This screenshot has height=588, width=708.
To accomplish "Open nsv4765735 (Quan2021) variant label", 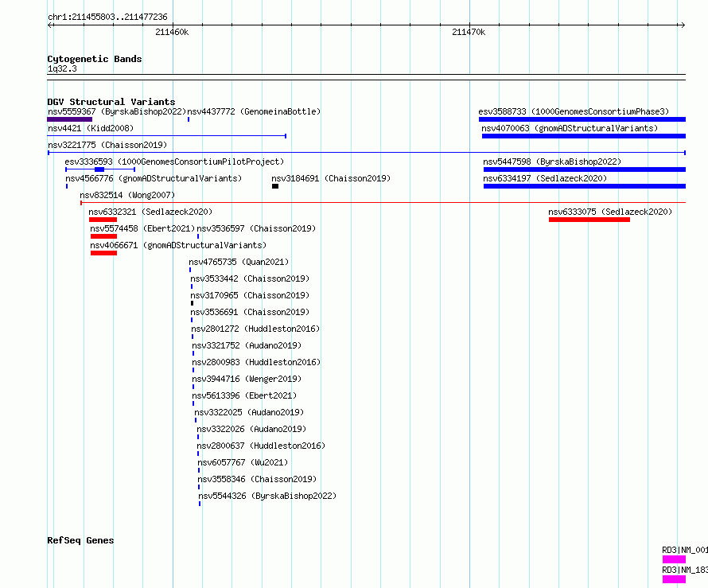I will [239, 262].
